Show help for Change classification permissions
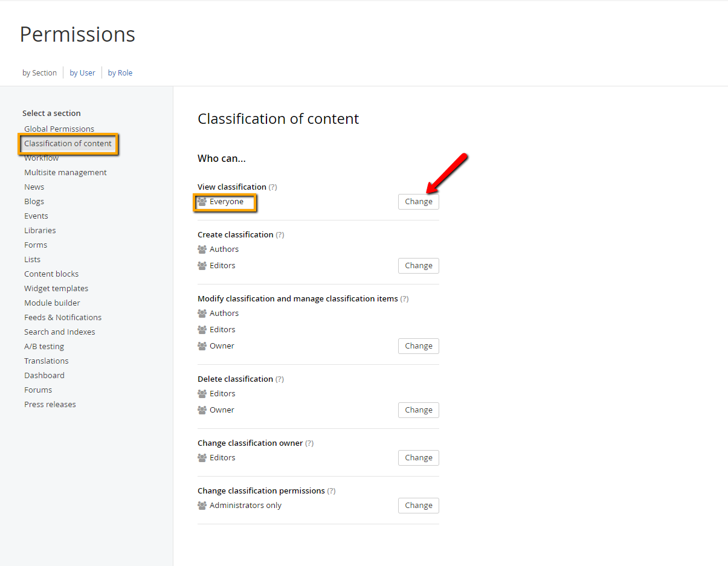Image resolution: width=728 pixels, height=566 pixels. tap(331, 491)
